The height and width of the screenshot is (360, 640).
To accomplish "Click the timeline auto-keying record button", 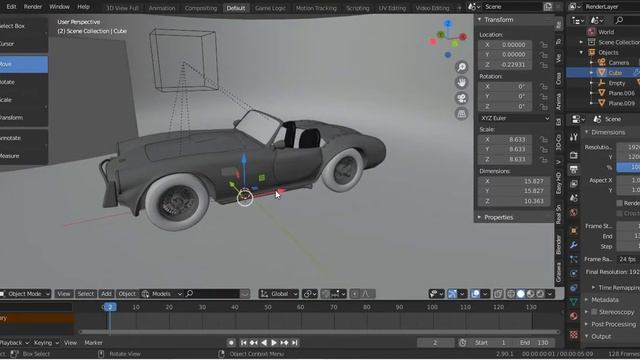I will click(x=231, y=343).
